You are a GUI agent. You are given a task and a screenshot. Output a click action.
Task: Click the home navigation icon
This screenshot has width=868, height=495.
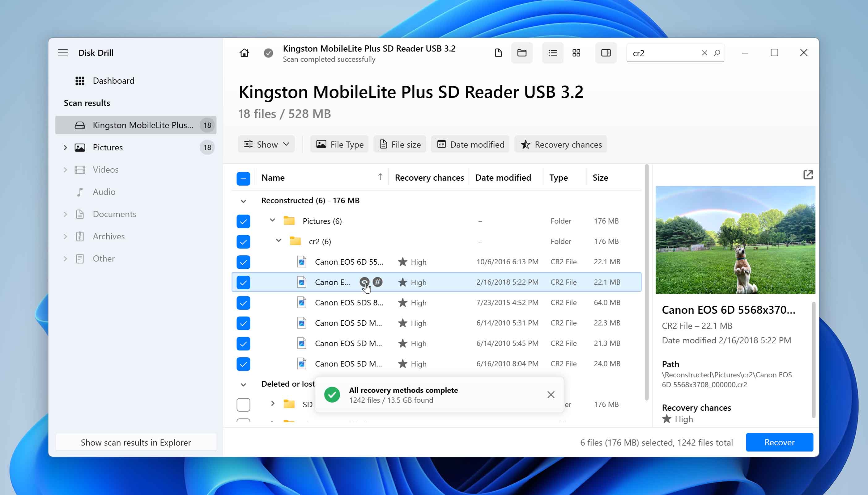click(245, 53)
